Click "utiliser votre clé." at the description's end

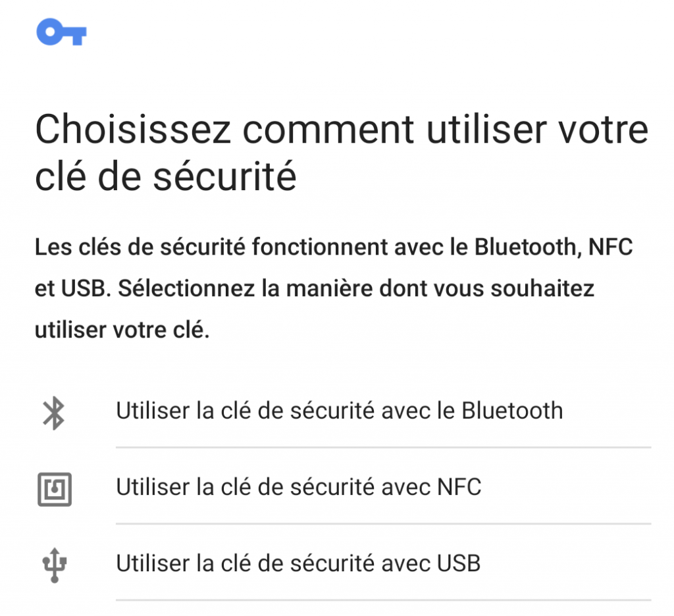(122, 330)
